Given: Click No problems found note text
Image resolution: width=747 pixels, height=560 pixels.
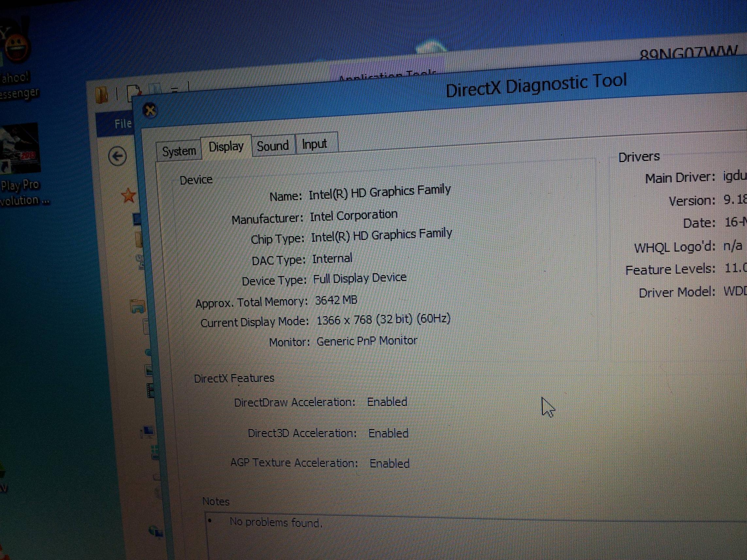Looking at the screenshot, I should coord(276,522).
